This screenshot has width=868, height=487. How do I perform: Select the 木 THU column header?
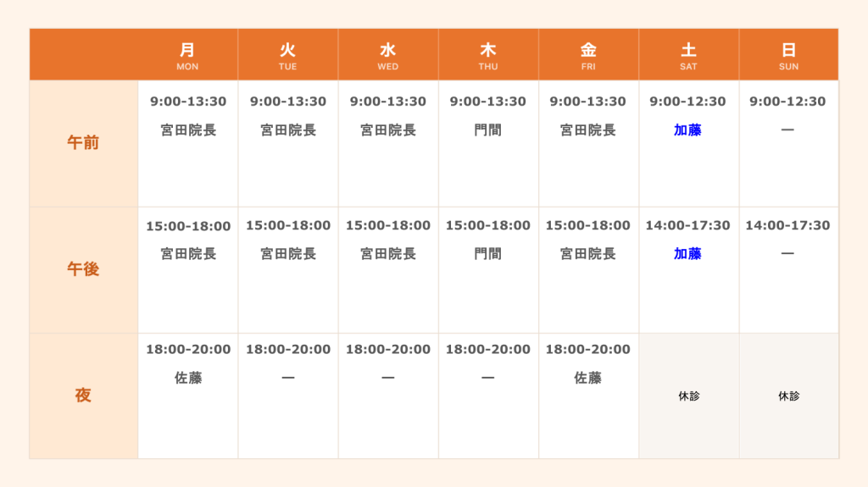pyautogui.click(x=488, y=55)
